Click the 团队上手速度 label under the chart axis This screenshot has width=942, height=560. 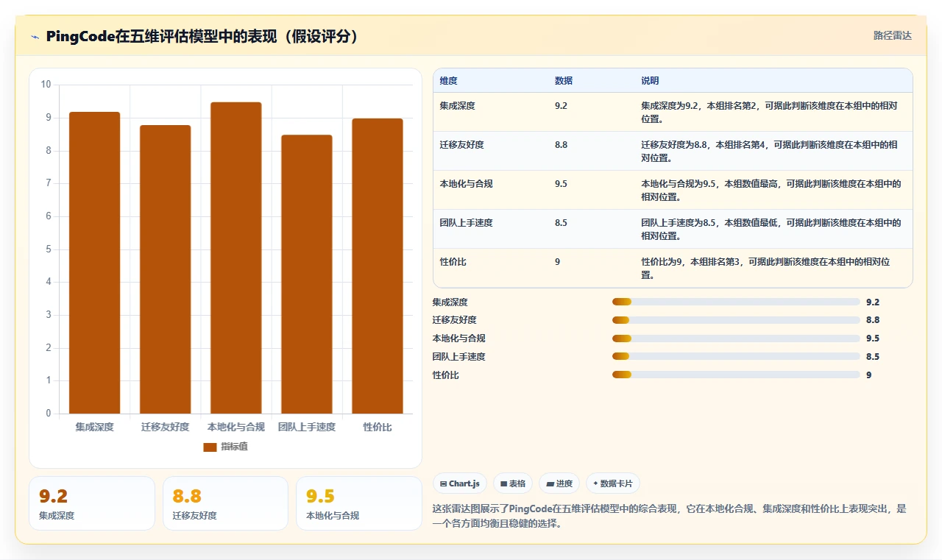(x=306, y=427)
